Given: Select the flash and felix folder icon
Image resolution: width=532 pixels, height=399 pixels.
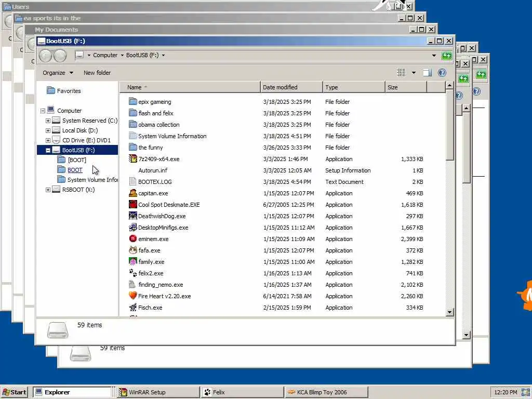Looking at the screenshot, I should click(x=132, y=113).
